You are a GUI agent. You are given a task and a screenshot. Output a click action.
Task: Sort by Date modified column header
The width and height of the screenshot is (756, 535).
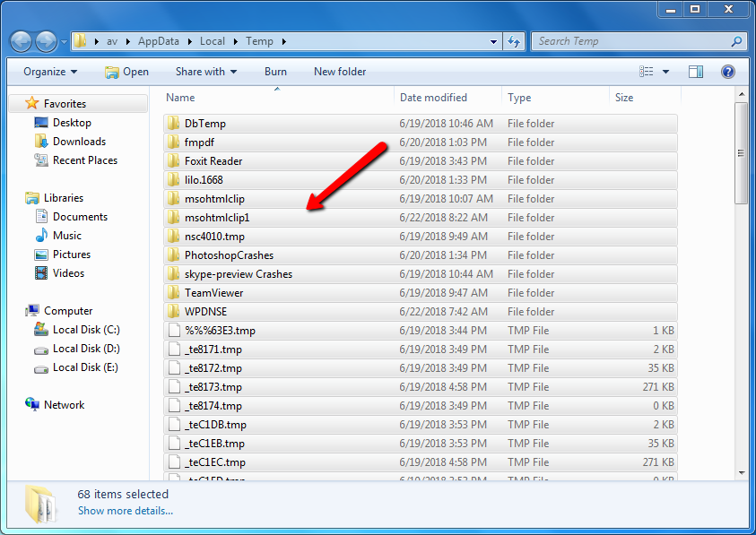[x=433, y=98]
